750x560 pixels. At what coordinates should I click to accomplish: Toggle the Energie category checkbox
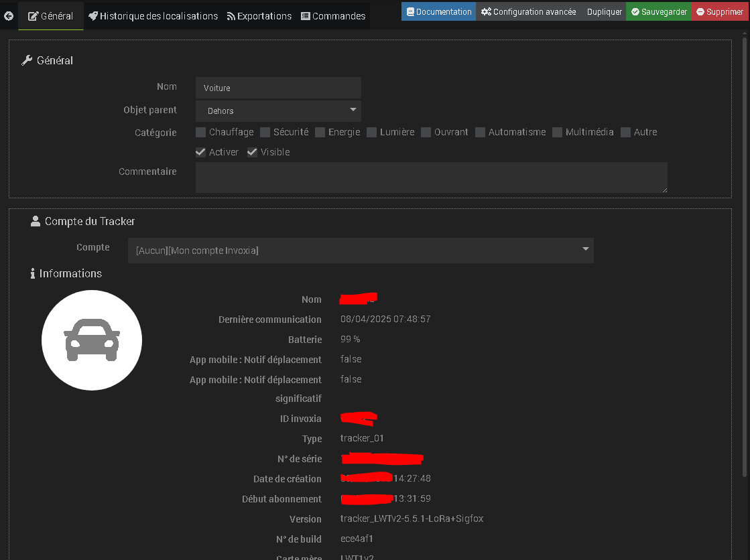coord(320,132)
